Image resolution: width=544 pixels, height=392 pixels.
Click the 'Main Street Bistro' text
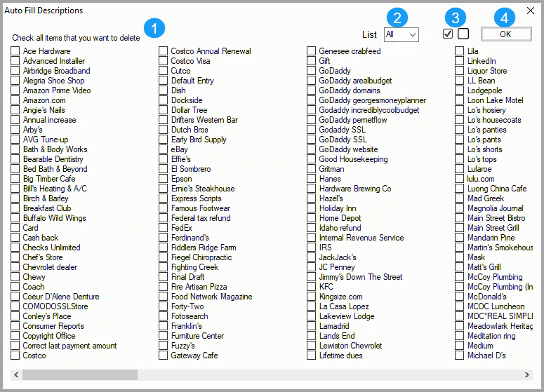click(x=496, y=218)
